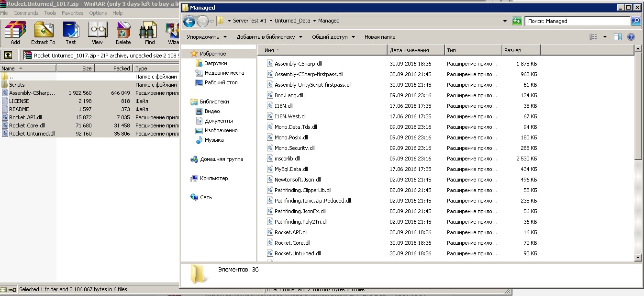Screen dimensions: 644x296
Task: Click Extract To in WinRAR toolbar
Action: (x=43, y=33)
